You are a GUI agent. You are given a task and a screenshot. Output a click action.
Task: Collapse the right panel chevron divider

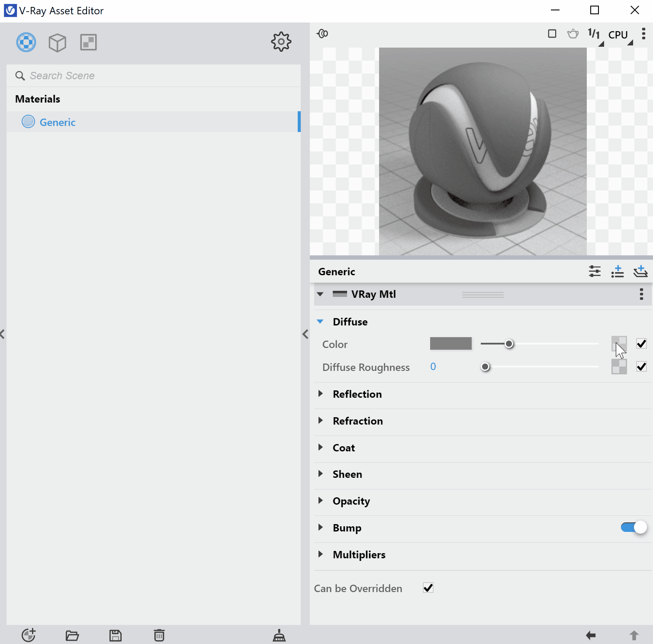click(x=305, y=334)
